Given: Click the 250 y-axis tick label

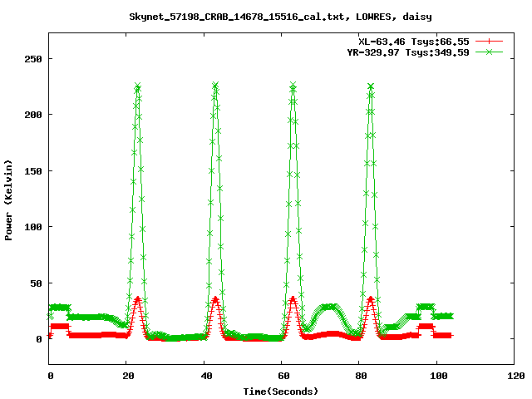Looking at the screenshot, I should pos(33,59).
